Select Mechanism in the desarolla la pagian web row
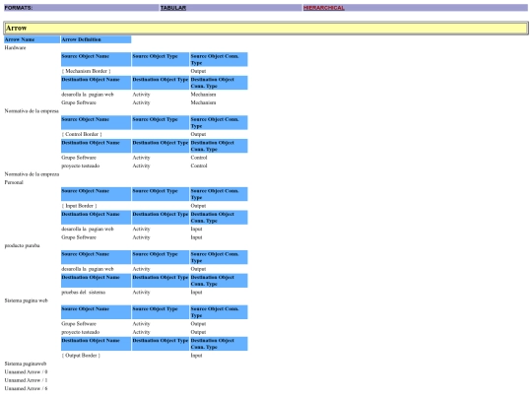The image size is (532, 399). (x=203, y=95)
